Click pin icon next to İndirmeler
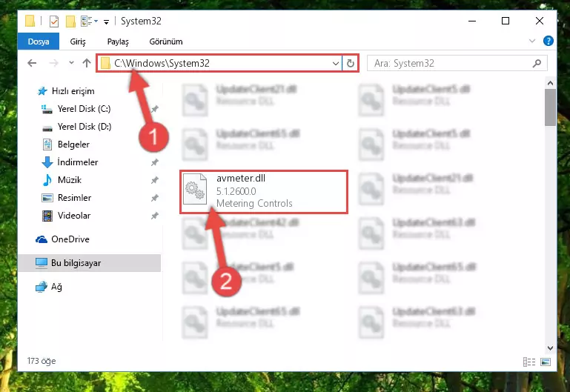Screen dimensions: 570x392 [x=154, y=162]
